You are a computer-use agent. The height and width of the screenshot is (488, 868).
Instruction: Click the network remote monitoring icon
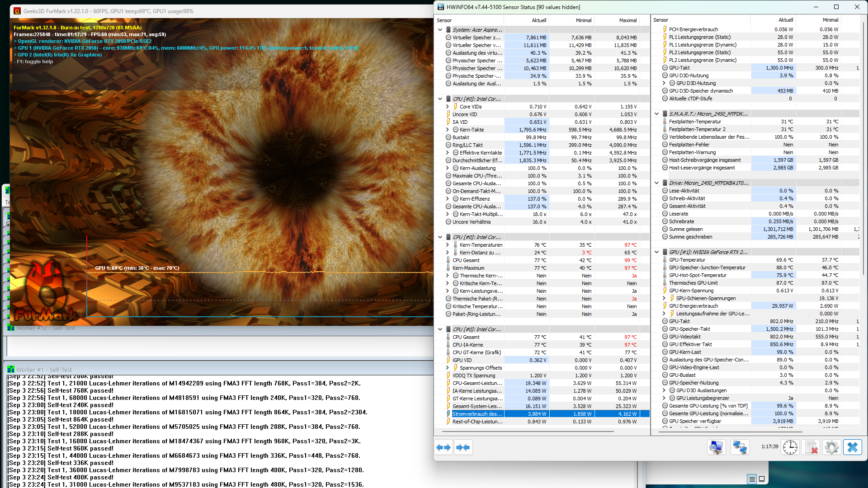pyautogui.click(x=740, y=447)
